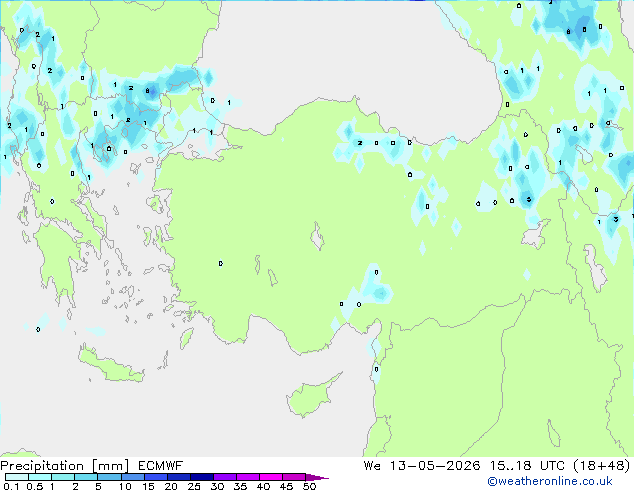Click the "[mm]" unit label
The width and height of the screenshot is (634, 490).
click(x=111, y=466)
